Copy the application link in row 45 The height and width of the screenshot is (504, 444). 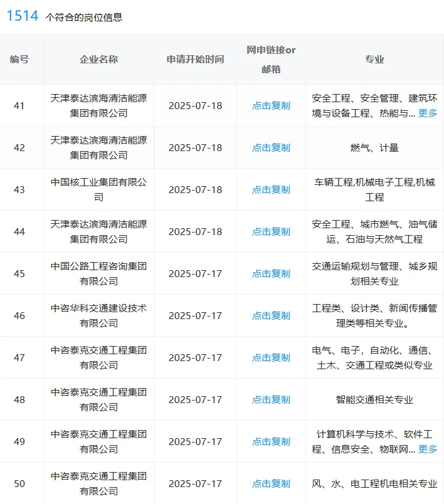click(x=271, y=274)
